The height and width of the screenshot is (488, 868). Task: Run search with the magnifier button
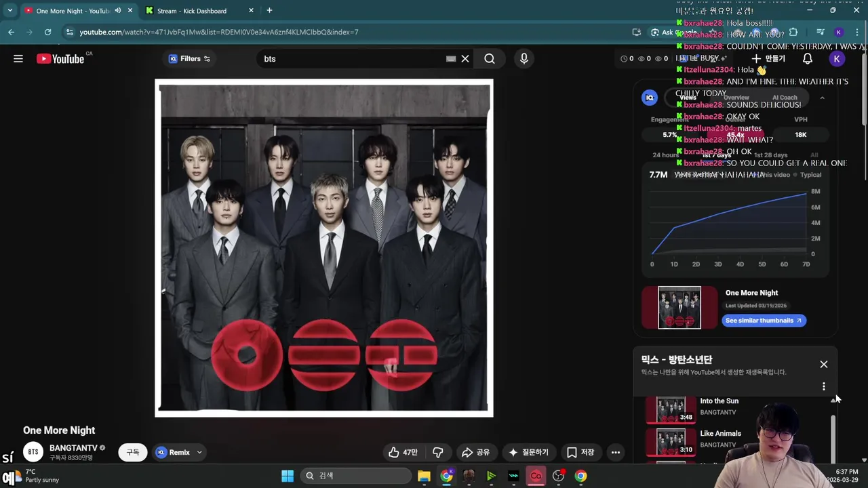tap(490, 59)
